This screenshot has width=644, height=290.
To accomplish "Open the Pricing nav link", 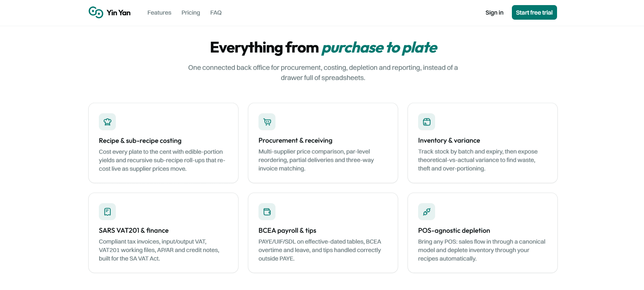I will click(191, 13).
